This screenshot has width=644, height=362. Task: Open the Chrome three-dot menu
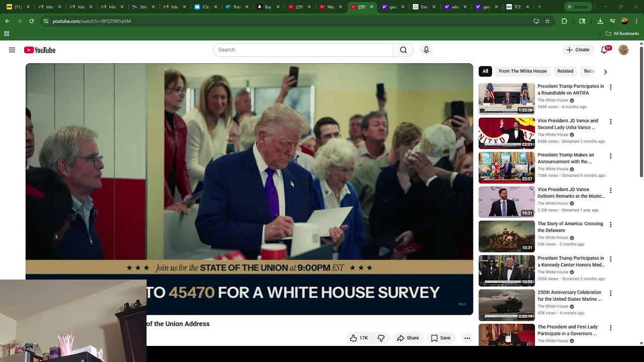[x=637, y=21]
